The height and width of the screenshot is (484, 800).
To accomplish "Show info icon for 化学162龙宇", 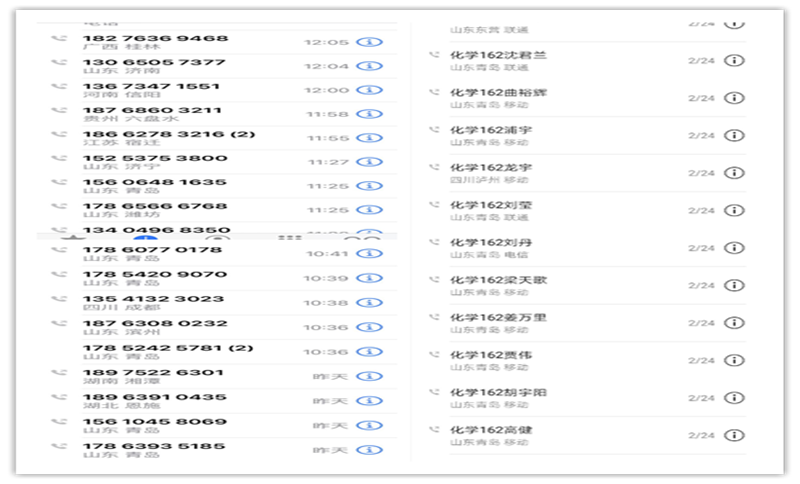I will click(x=734, y=173).
